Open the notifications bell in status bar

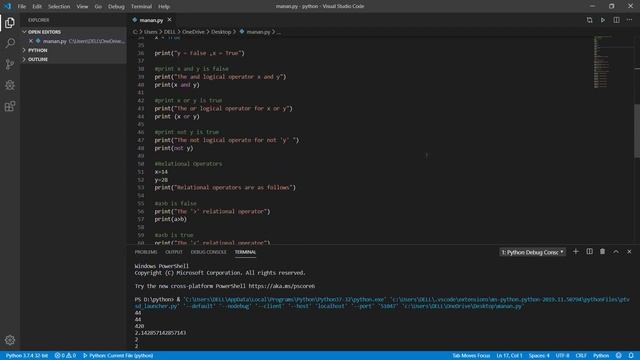tap(631, 356)
